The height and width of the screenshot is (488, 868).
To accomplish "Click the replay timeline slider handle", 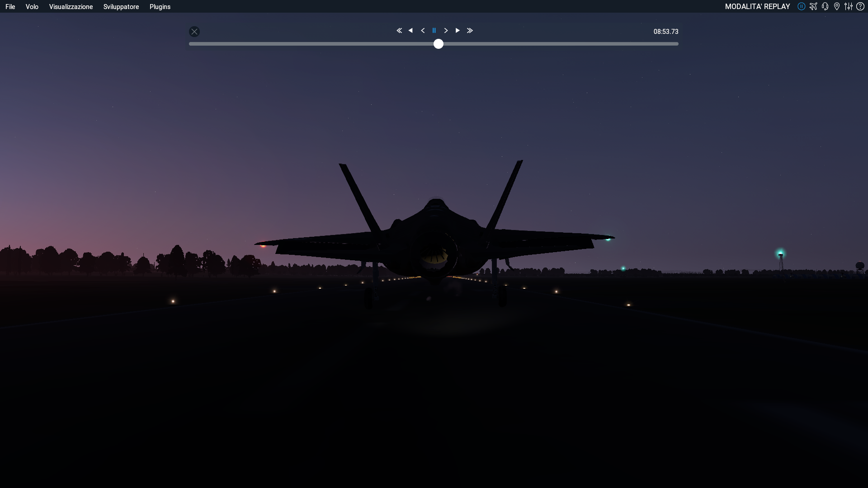I will [x=439, y=44].
